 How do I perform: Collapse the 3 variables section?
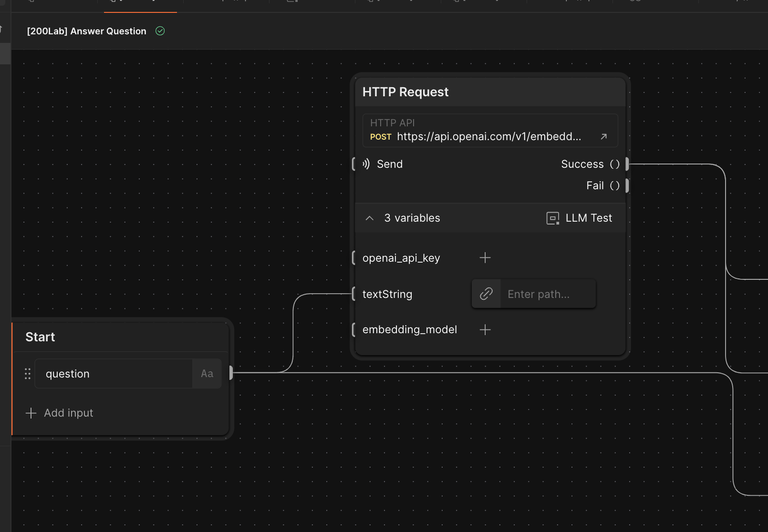[x=369, y=218]
